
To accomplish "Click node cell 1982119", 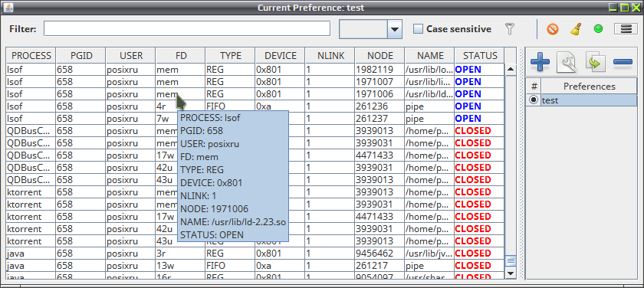I will (x=380, y=70).
